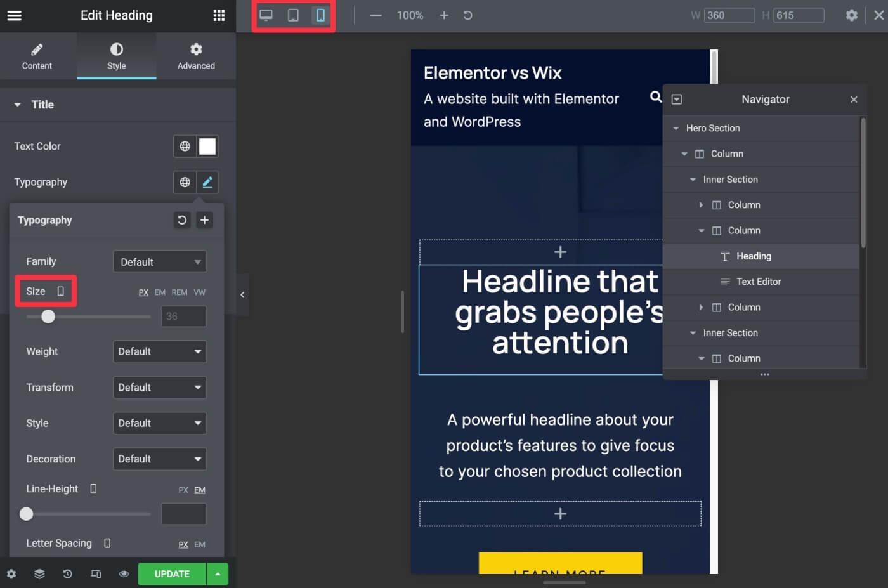Viewport: 888px width, 588px height.
Task: Add a new global font style
Action: pyautogui.click(x=204, y=220)
